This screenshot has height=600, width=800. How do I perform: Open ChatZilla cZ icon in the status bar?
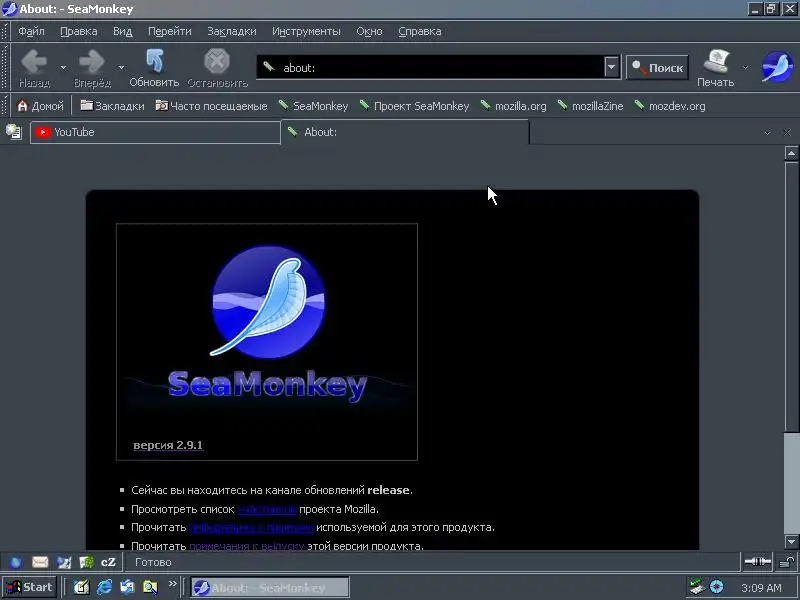click(x=108, y=562)
